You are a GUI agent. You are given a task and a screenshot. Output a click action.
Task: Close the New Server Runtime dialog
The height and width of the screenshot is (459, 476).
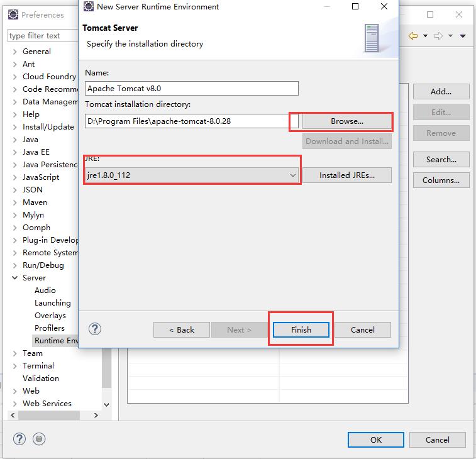(384, 6)
